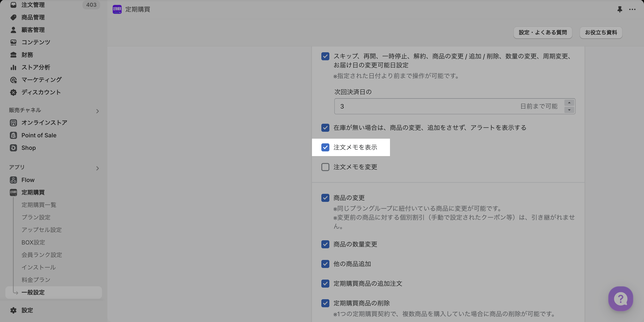Uncheck the 商品の数量変更 checkbox
This screenshot has height=322, width=644.
pyautogui.click(x=325, y=244)
